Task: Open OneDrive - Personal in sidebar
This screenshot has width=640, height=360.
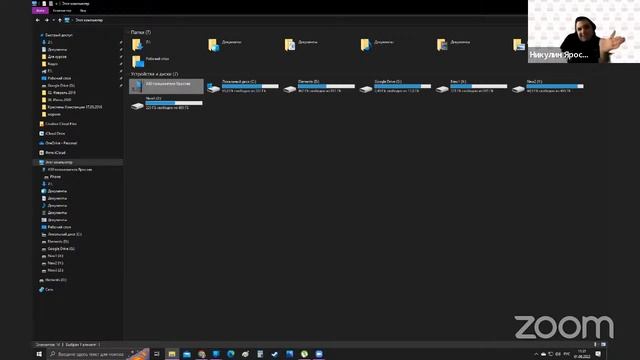Action: [61, 143]
